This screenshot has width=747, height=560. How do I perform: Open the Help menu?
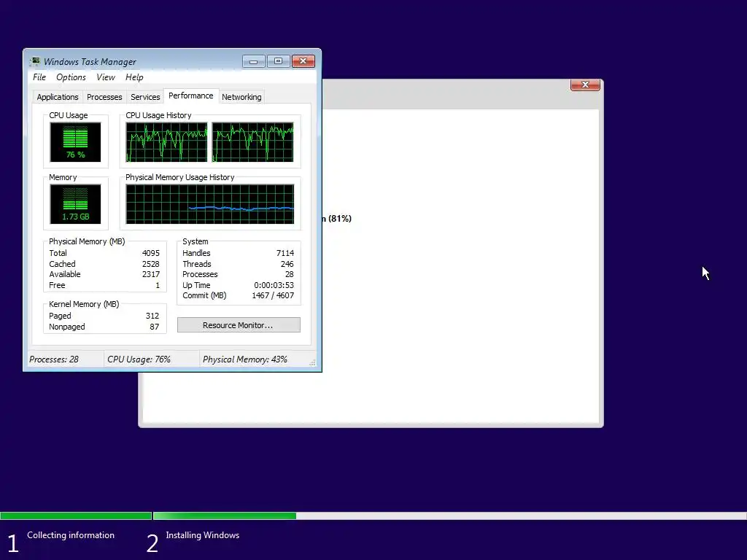tap(134, 77)
